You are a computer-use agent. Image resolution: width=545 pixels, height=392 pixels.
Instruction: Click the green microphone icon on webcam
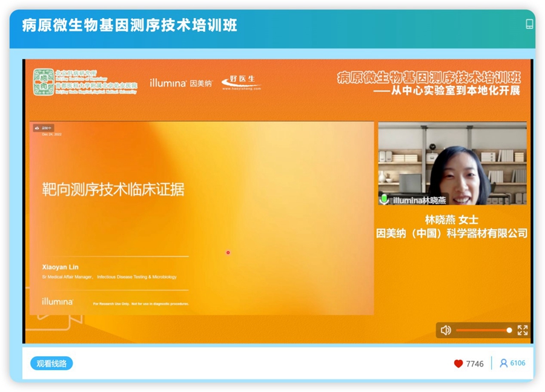click(x=384, y=199)
